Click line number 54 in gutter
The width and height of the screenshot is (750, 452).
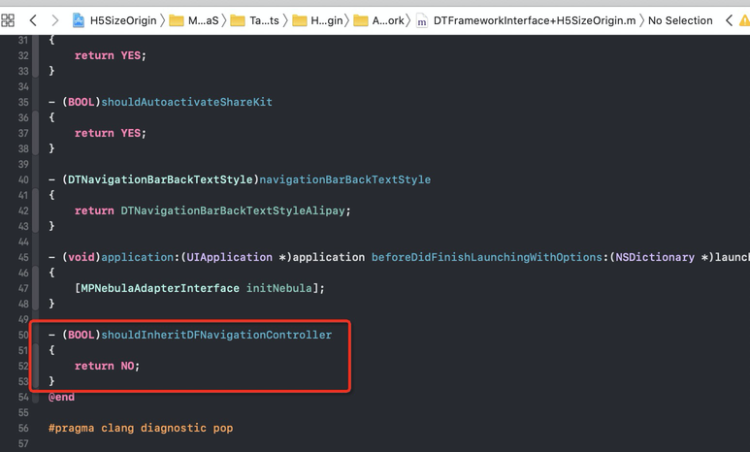[23, 397]
